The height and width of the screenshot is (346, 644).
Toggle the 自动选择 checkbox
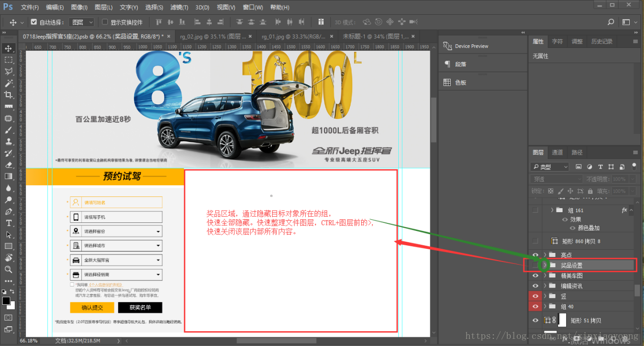point(34,22)
